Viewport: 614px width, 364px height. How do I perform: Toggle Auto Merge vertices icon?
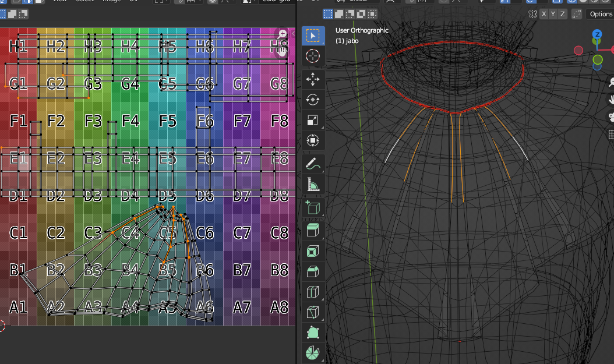point(576,14)
